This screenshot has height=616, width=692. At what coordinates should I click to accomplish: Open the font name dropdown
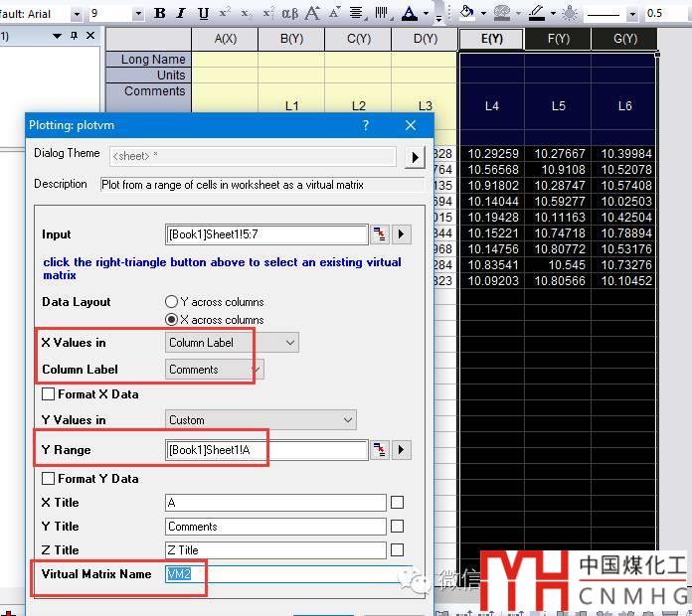coord(77,14)
